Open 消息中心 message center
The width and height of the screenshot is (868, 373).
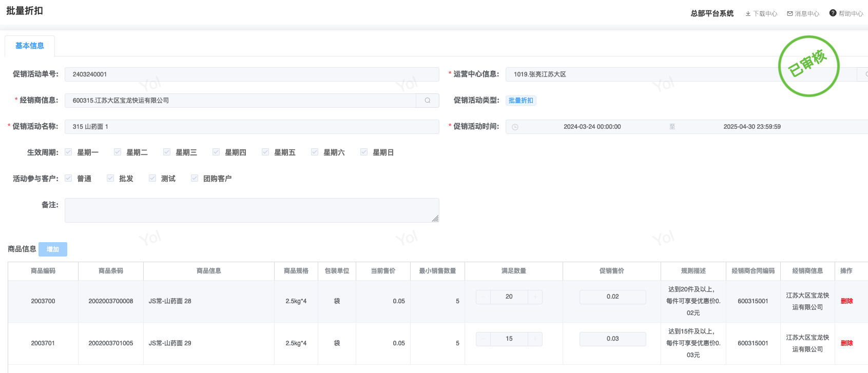tap(803, 14)
